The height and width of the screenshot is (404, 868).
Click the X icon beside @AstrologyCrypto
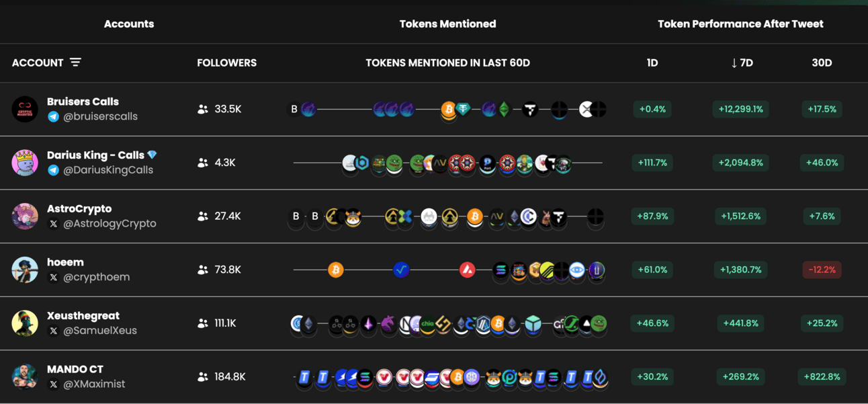[53, 223]
